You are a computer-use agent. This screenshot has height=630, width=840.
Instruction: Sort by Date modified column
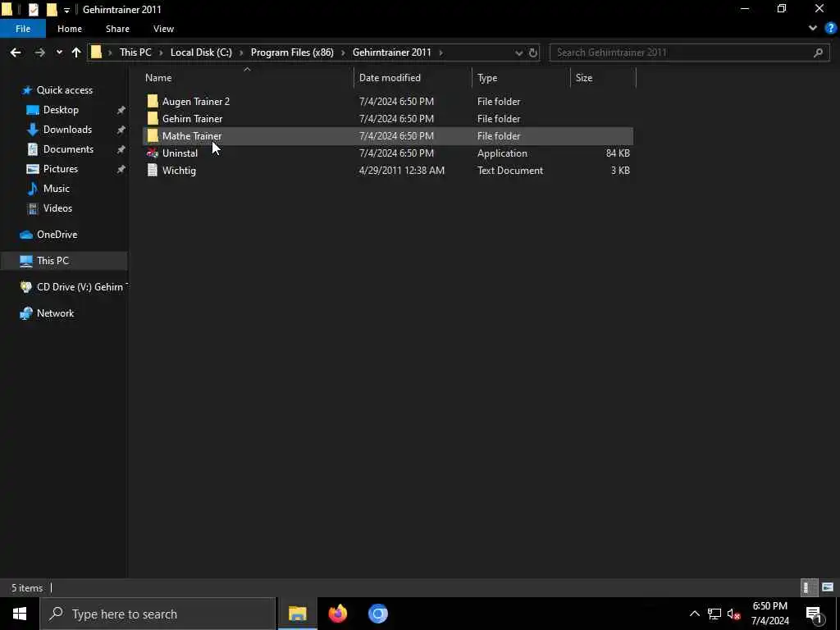click(413, 78)
